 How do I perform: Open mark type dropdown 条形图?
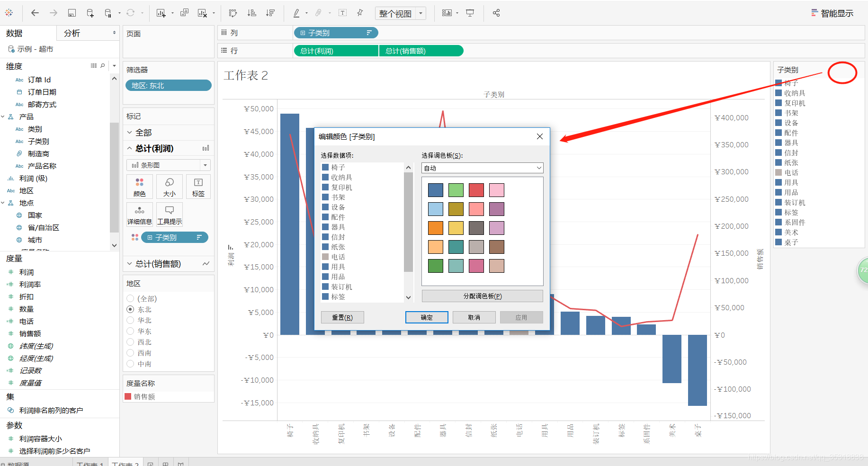(x=169, y=165)
